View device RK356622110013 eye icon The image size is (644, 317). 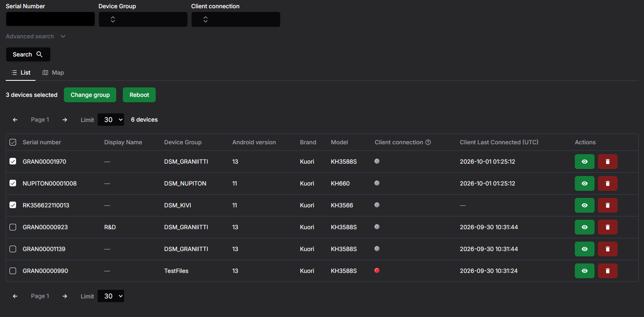coord(584,205)
